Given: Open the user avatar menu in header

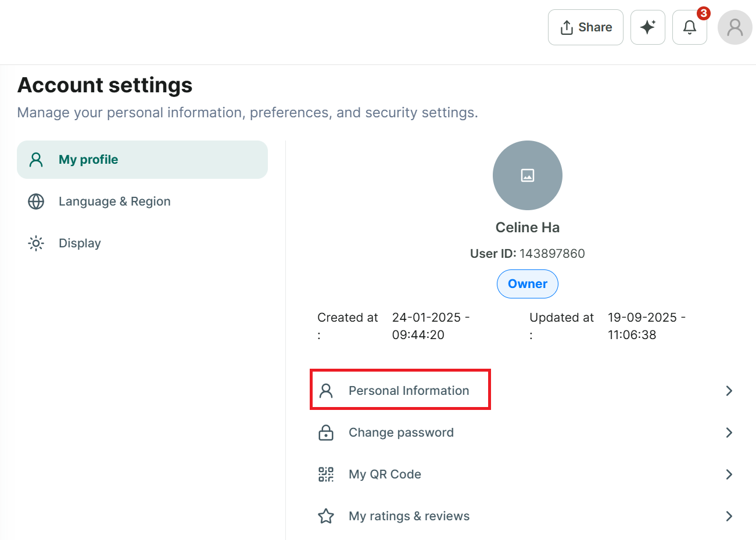Looking at the screenshot, I should 735,27.
